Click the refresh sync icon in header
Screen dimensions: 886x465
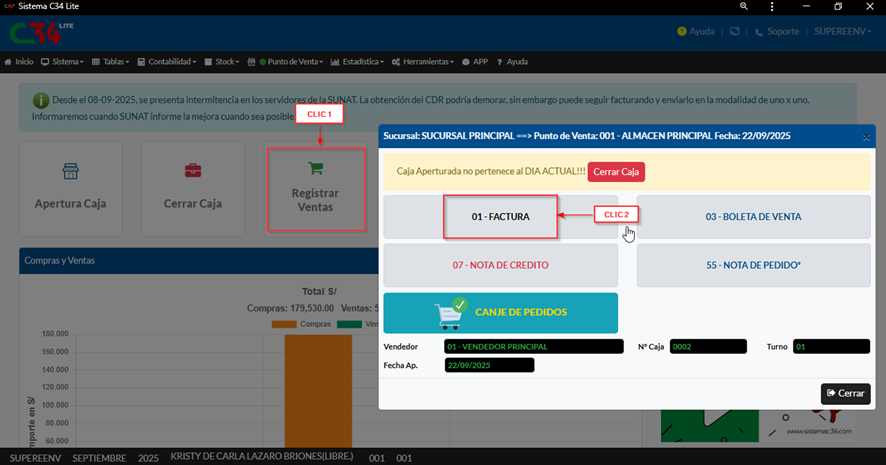coord(735,32)
